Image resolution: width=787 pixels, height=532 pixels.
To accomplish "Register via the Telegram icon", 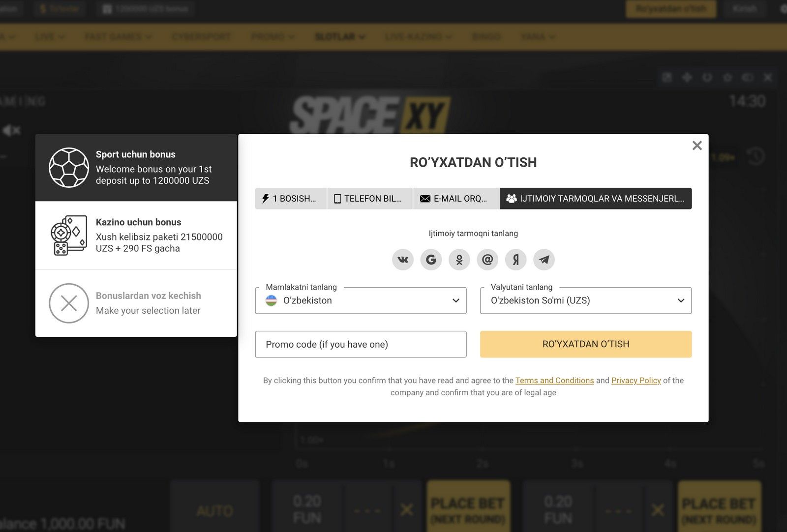I will pos(544,260).
